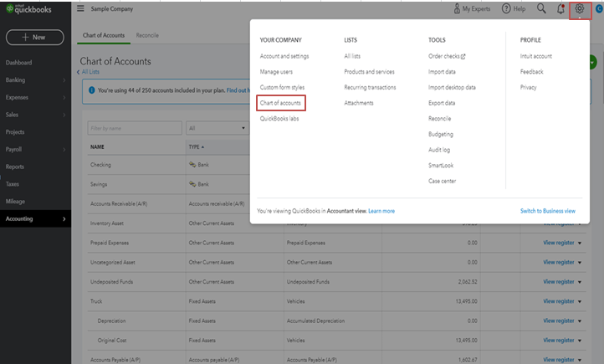Open Recurring transactions
The height and width of the screenshot is (364, 604).
coord(370,87)
